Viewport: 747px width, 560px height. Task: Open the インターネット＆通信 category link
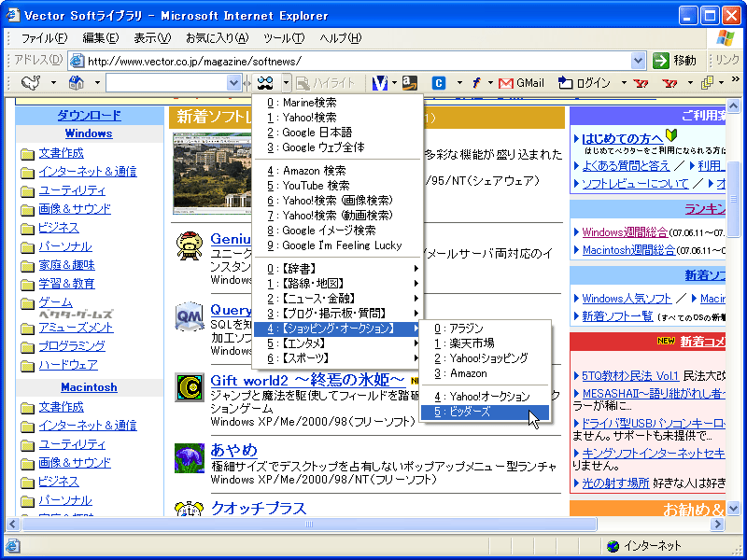tap(87, 171)
